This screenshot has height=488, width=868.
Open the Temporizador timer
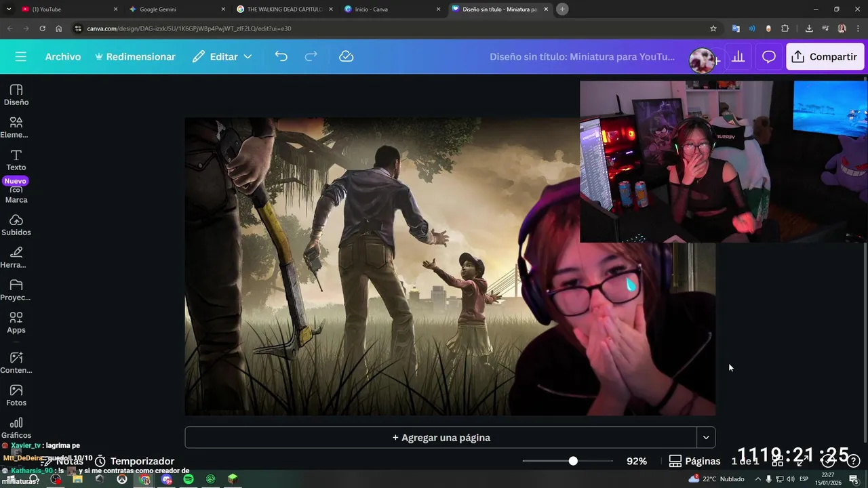pos(134,461)
